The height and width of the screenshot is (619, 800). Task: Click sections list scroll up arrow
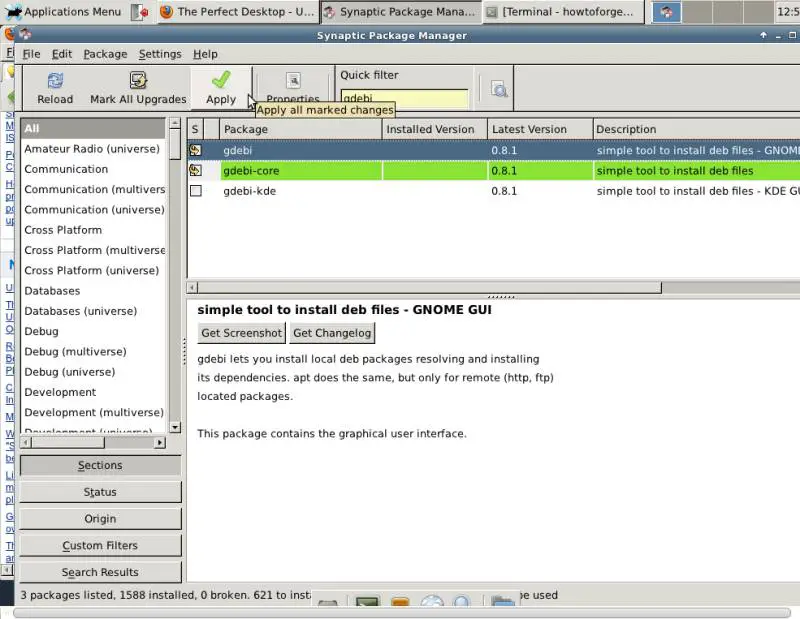click(175, 123)
